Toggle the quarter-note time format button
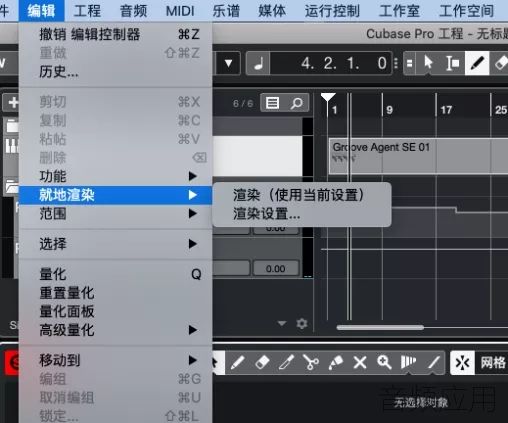Screen dimensions: 508x423 pos(258,63)
